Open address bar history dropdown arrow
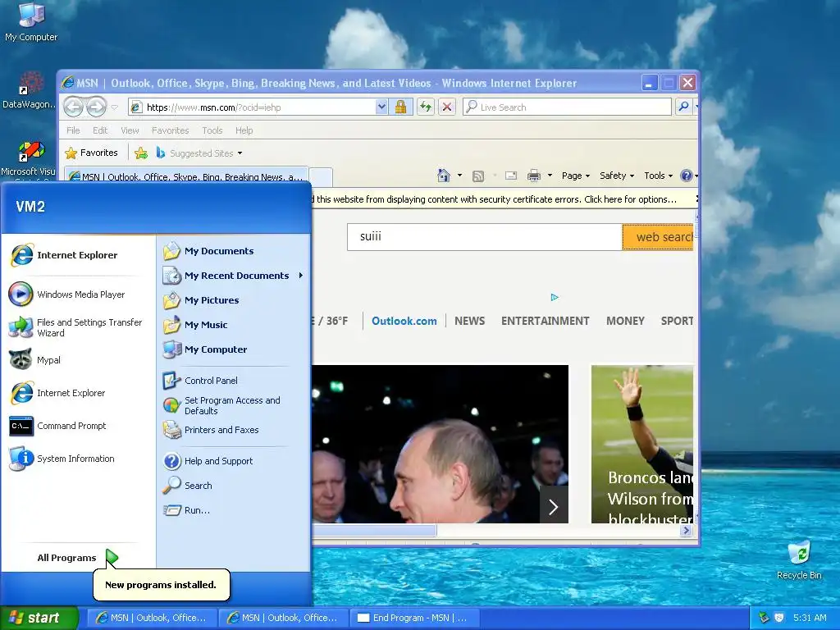This screenshot has height=630, width=840. tap(381, 107)
